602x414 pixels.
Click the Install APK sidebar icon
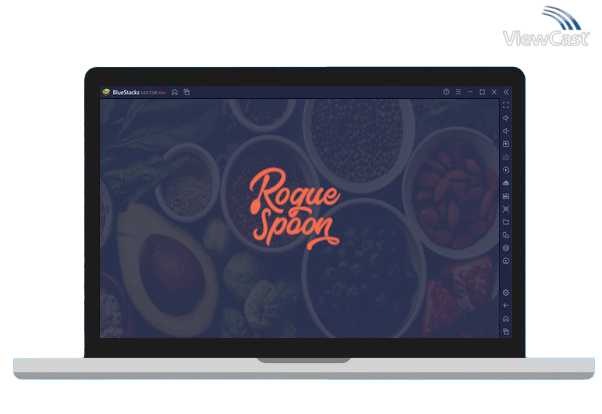click(506, 183)
